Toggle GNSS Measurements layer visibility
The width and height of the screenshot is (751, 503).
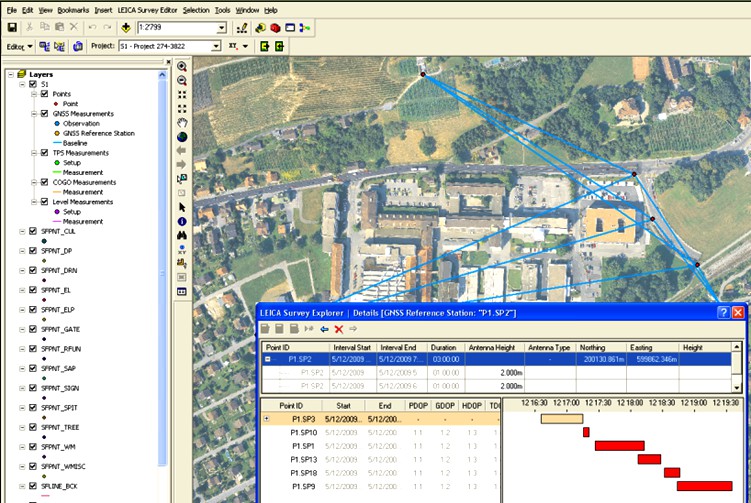pyautogui.click(x=45, y=114)
